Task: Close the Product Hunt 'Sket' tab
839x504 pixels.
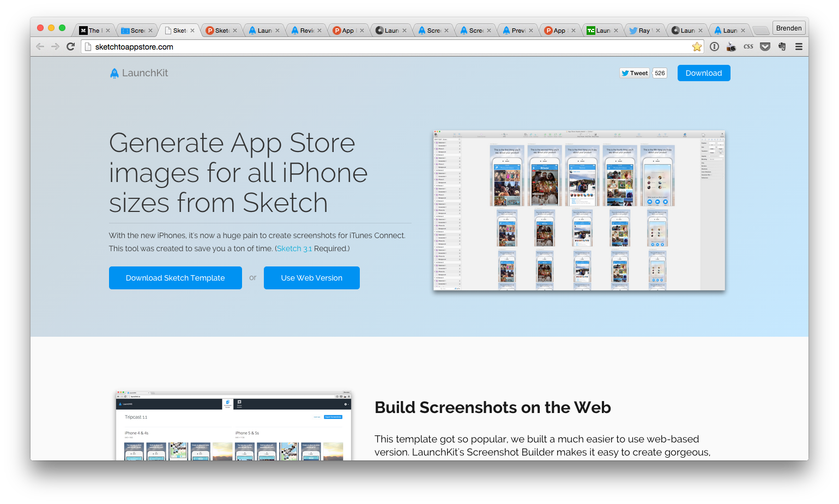Action: (235, 31)
